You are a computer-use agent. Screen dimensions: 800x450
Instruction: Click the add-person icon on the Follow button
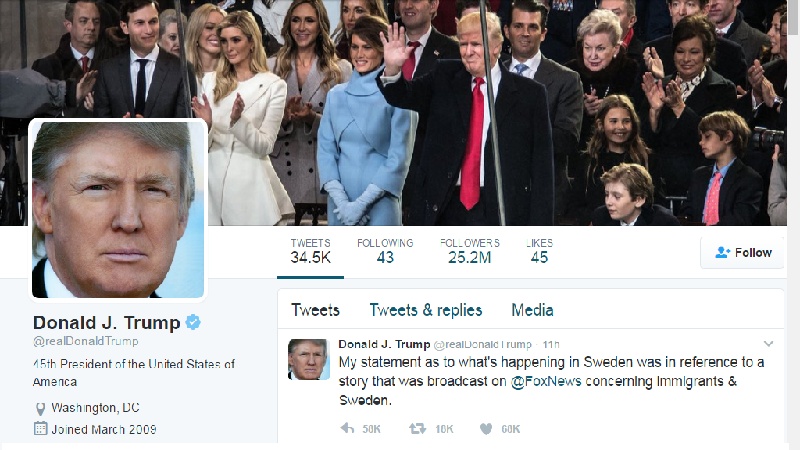tap(722, 252)
